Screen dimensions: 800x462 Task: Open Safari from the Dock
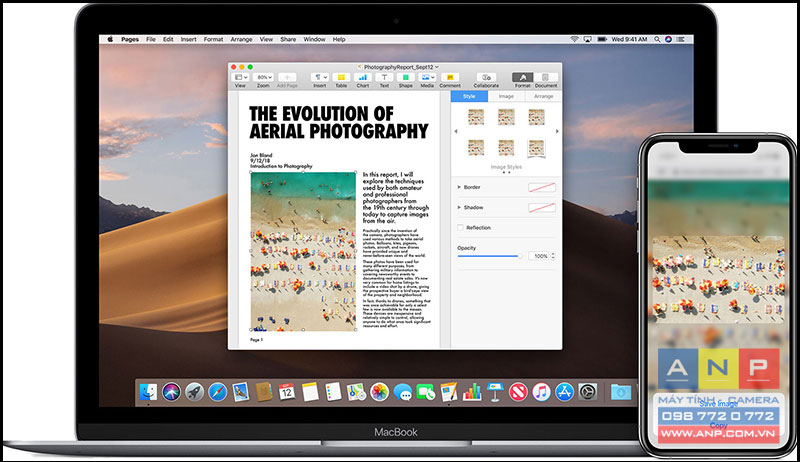click(218, 392)
